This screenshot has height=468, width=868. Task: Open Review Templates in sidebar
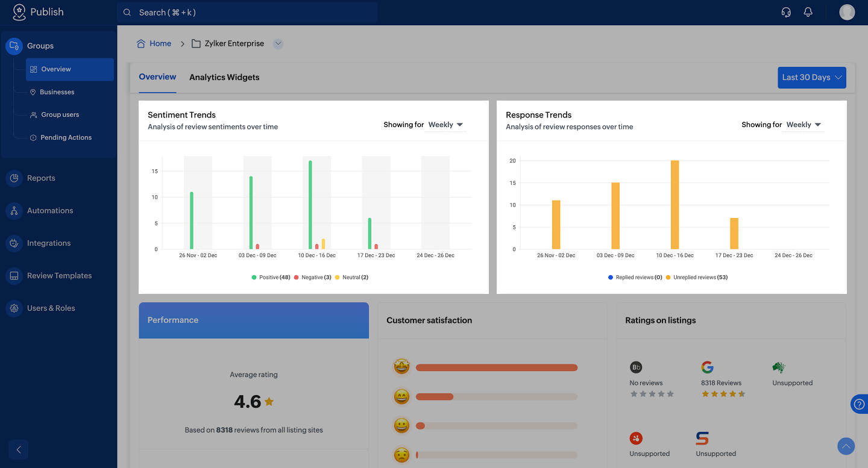click(59, 276)
